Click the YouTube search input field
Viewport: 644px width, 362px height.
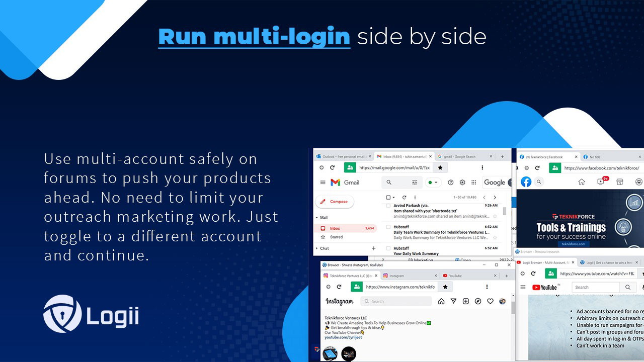coord(596,287)
